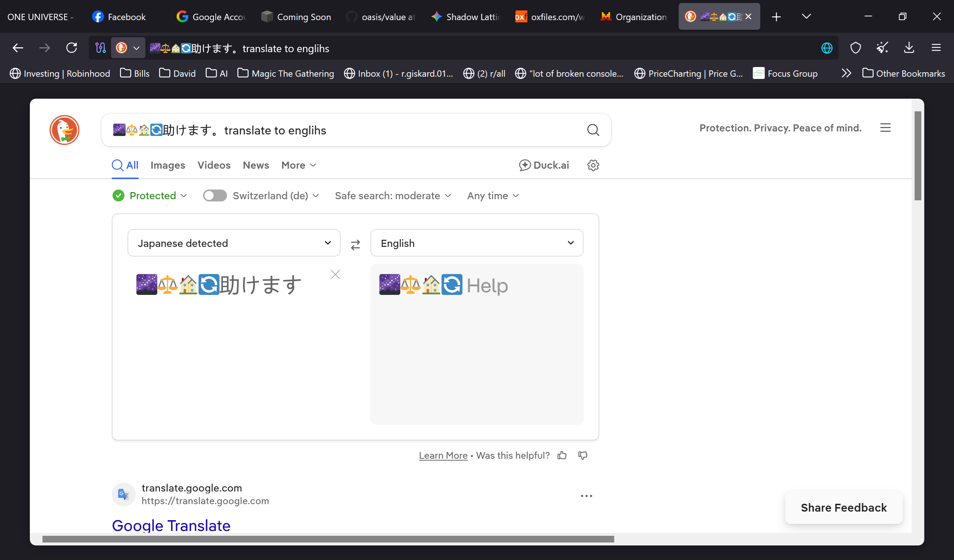This screenshot has width=954, height=560.
Task: Switch to the Coming Soon browser tab
Action: pyautogui.click(x=297, y=17)
